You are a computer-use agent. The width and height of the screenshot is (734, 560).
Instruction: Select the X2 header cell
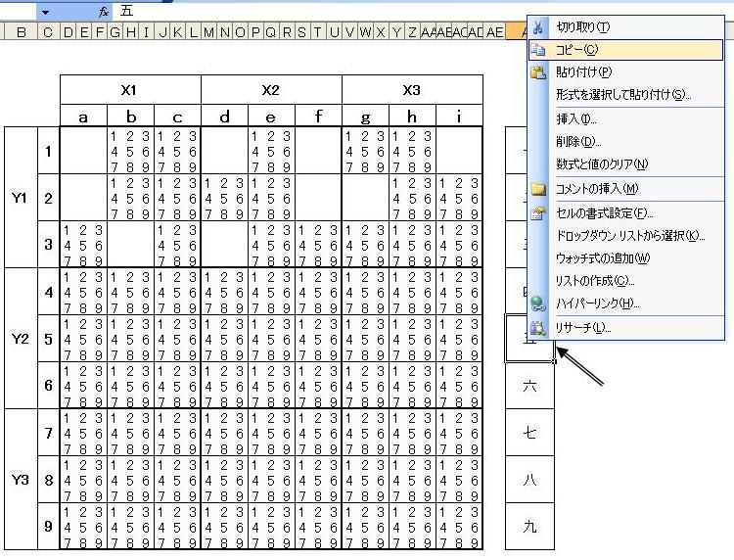[x=271, y=90]
